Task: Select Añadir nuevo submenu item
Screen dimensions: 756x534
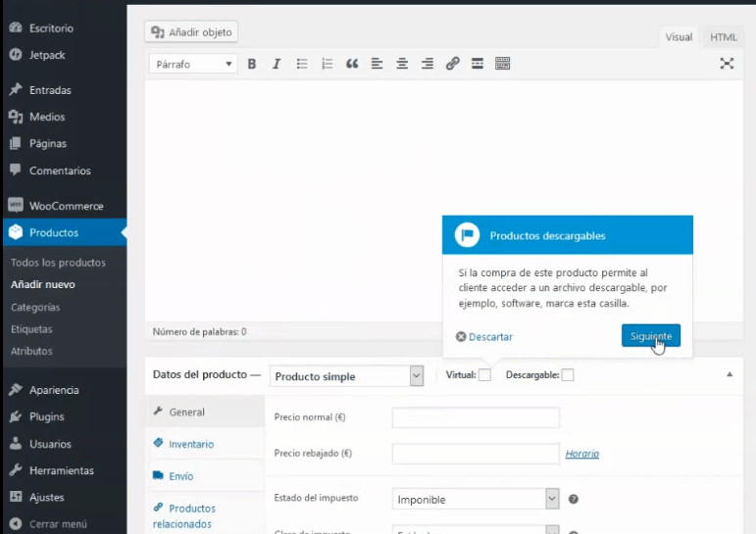Action: [43, 284]
